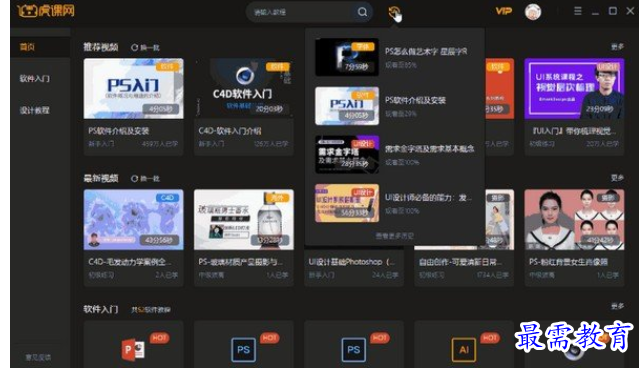Image resolution: width=639 pixels, height=368 pixels.
Task: Click title UI设计基础Photoshop
Action: (x=352, y=262)
